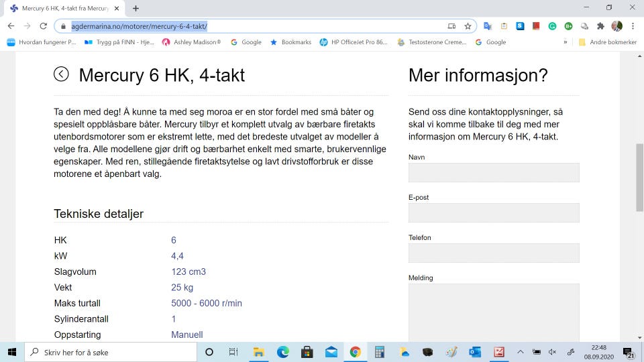644x362 pixels.
Task: Select the Mercury 6 HK browser tab
Action: click(64, 8)
